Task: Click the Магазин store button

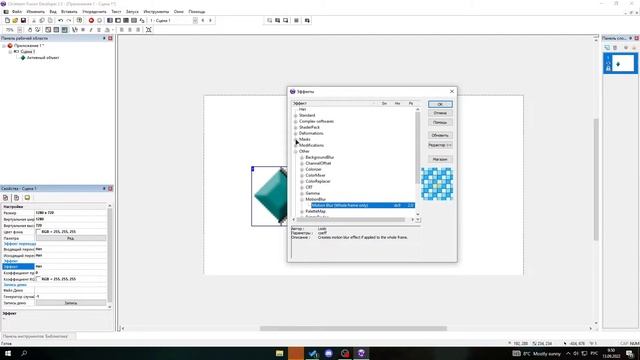Action: 440,159
